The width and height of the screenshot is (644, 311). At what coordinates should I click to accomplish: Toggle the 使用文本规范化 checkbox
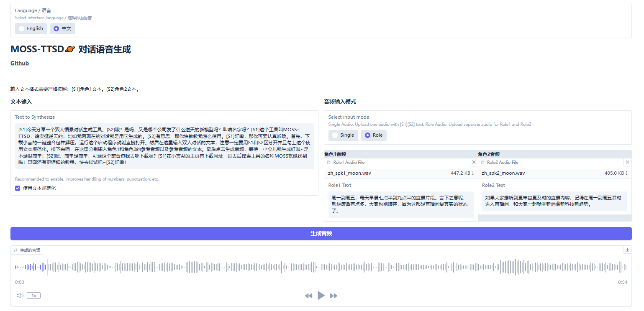(x=18, y=188)
